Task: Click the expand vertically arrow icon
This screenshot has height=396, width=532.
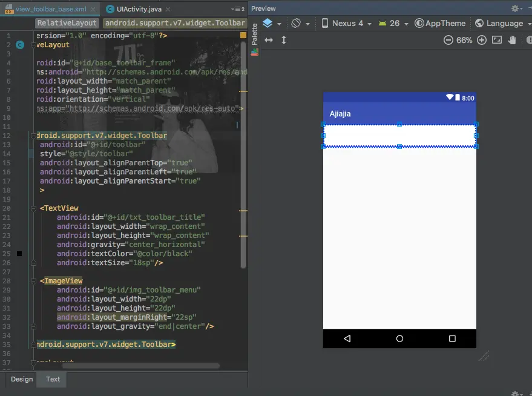Action: click(283, 40)
